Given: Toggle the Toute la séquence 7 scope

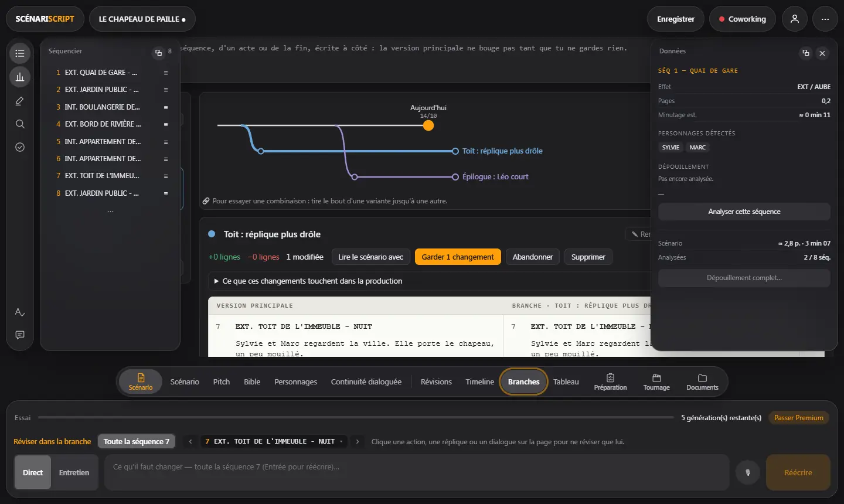Looking at the screenshot, I should pos(137,441).
